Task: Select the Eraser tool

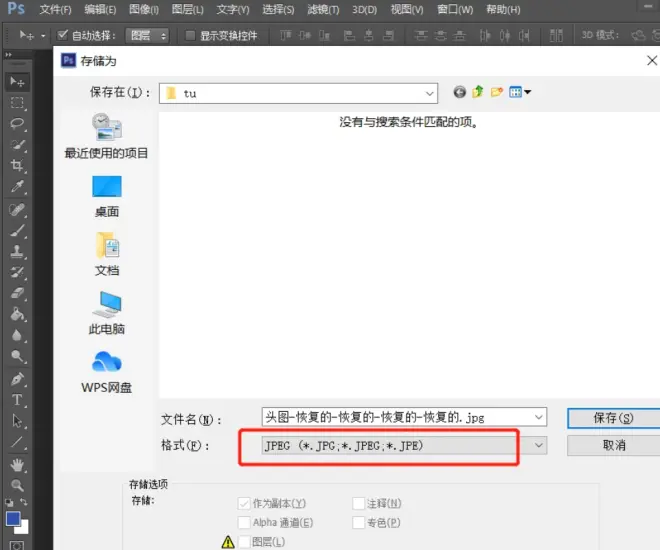Action: [17, 293]
